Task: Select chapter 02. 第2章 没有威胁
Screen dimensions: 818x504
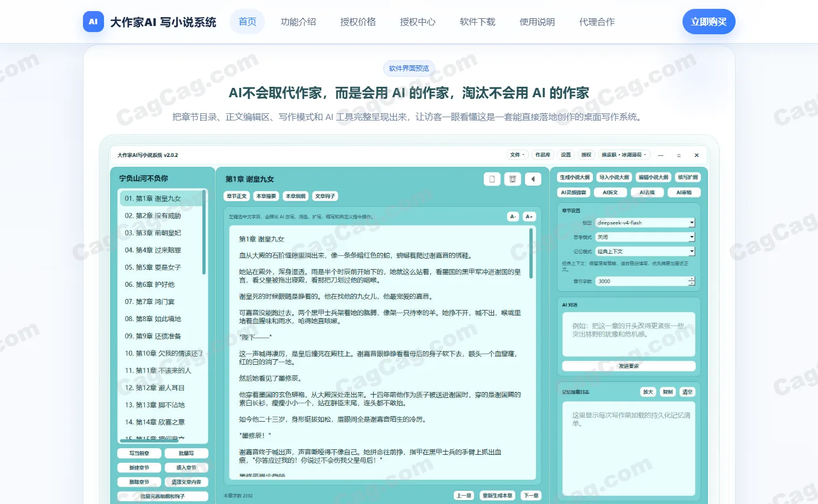Action: pyautogui.click(x=161, y=216)
